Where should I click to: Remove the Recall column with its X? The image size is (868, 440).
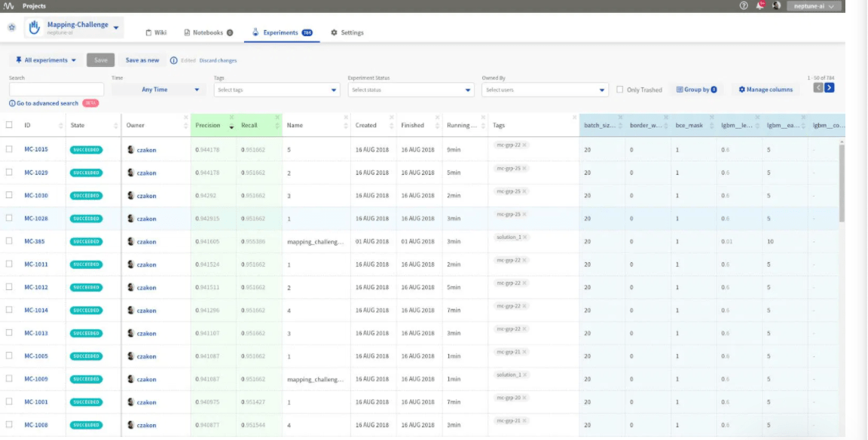tap(277, 118)
